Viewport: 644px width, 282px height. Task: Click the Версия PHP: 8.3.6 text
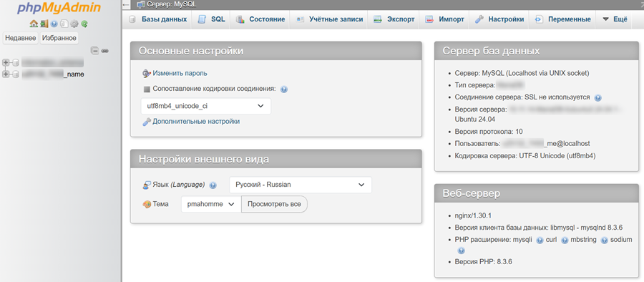(484, 262)
